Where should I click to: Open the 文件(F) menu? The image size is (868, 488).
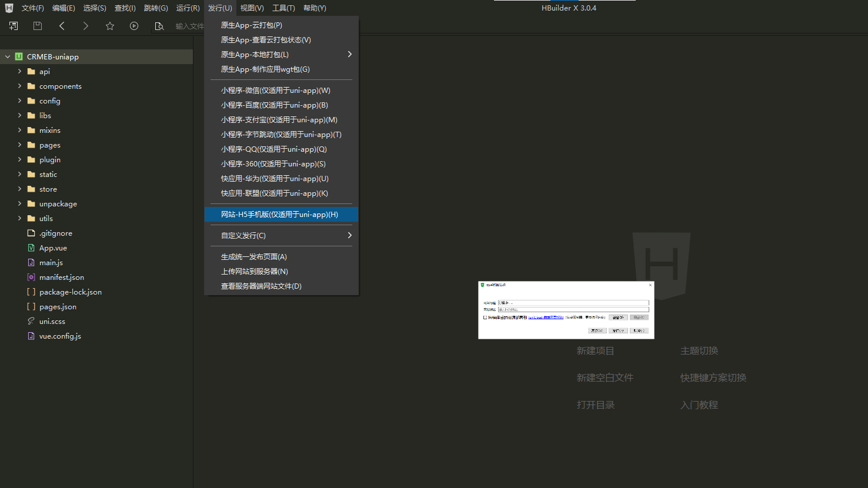pyautogui.click(x=32, y=8)
